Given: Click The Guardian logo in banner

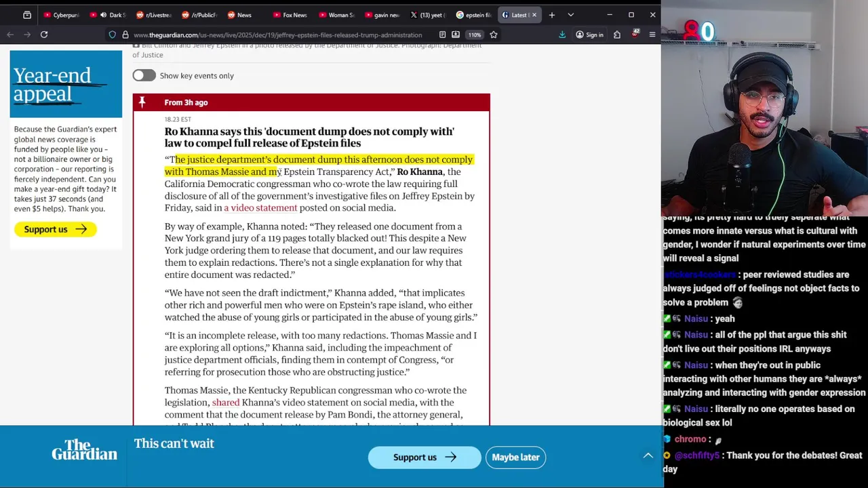Looking at the screenshot, I should tap(84, 450).
